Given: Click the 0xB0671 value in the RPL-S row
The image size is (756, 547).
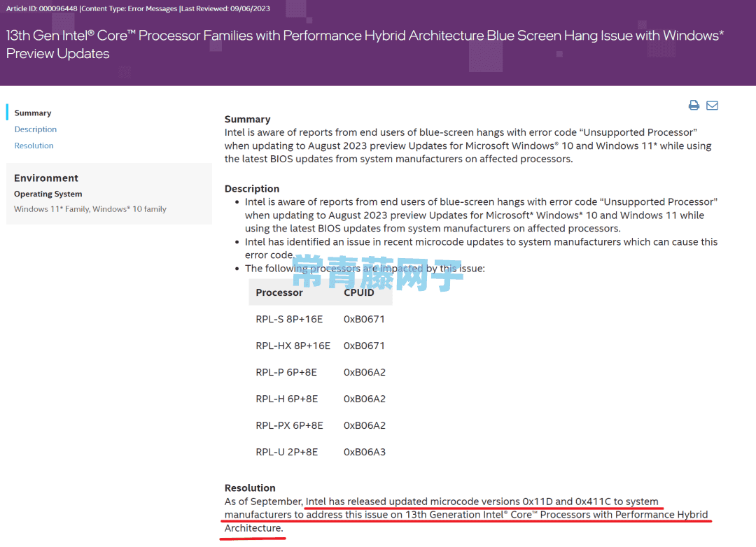Looking at the screenshot, I should coord(364,319).
